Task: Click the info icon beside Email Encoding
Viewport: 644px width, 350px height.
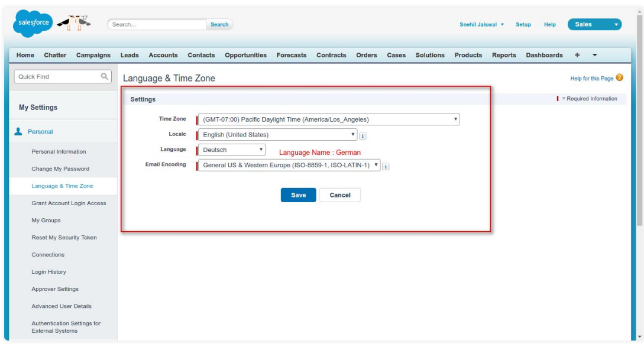Action: click(x=386, y=166)
